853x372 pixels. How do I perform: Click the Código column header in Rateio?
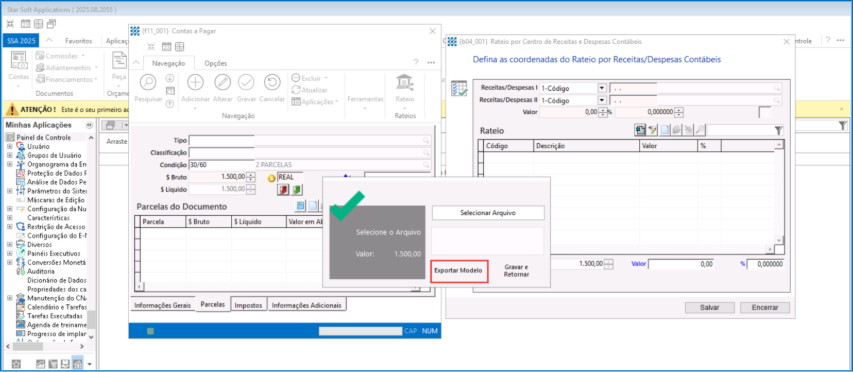tap(508, 146)
